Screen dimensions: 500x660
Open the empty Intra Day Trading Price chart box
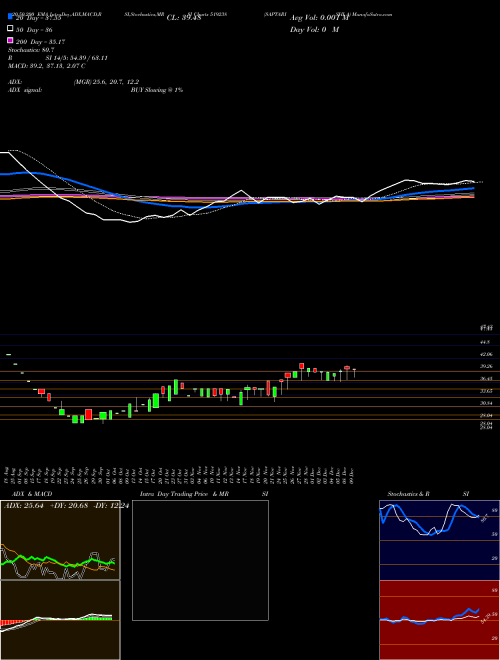[200, 560]
